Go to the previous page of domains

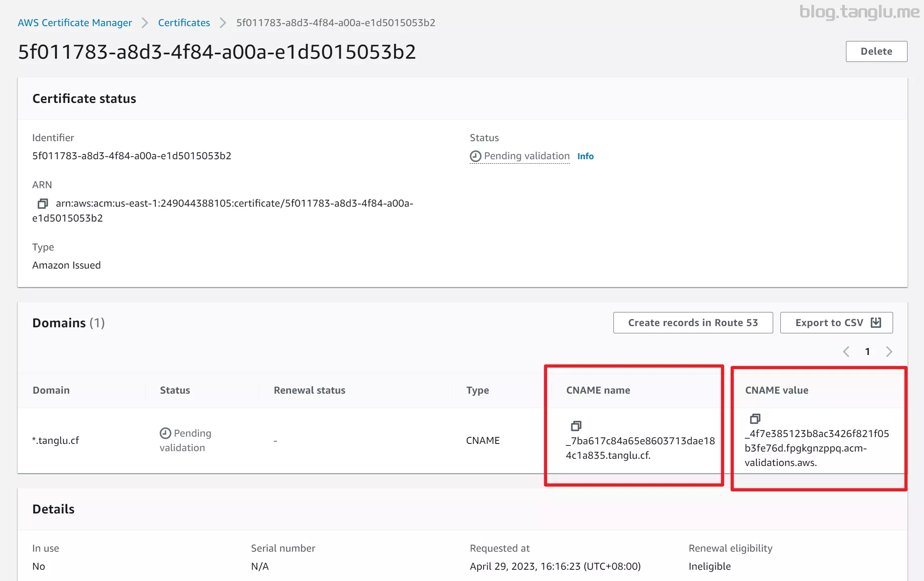click(x=846, y=352)
